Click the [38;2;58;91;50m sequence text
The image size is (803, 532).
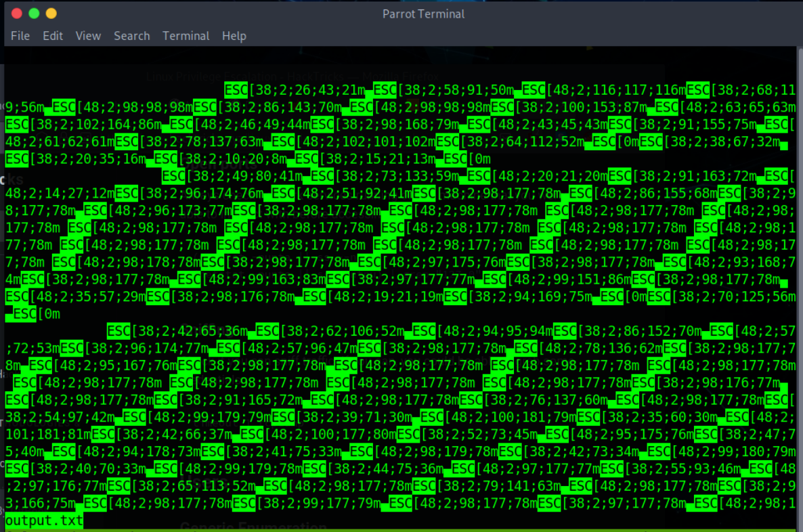(x=457, y=89)
